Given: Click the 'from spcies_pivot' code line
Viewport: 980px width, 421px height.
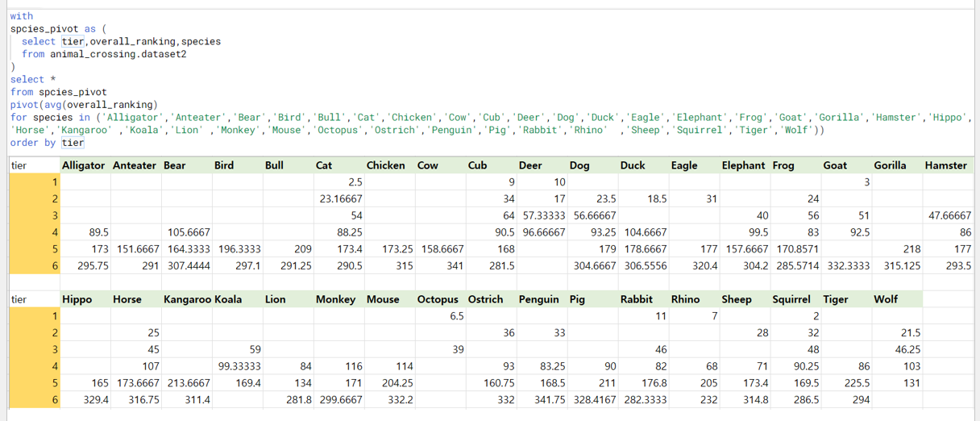Looking at the screenshot, I should click(x=58, y=92).
